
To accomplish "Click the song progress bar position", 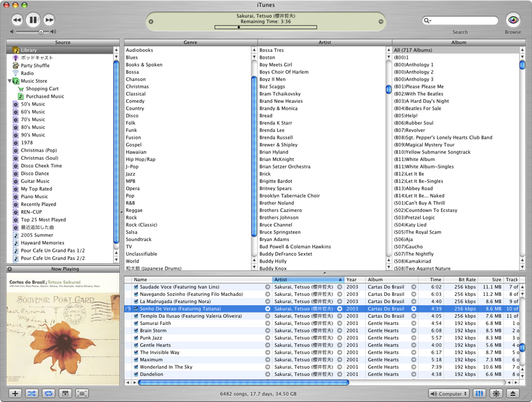I will (265, 27).
